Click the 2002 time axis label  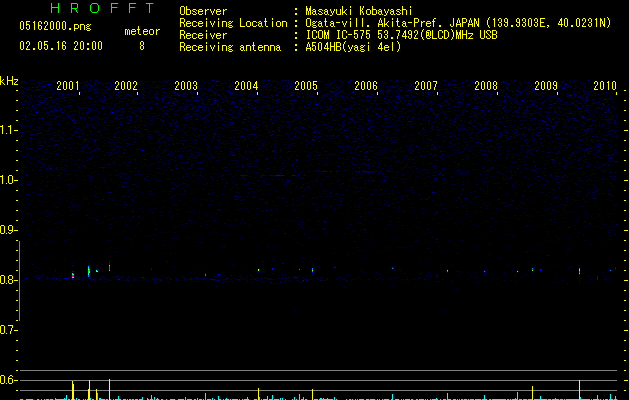click(x=126, y=85)
